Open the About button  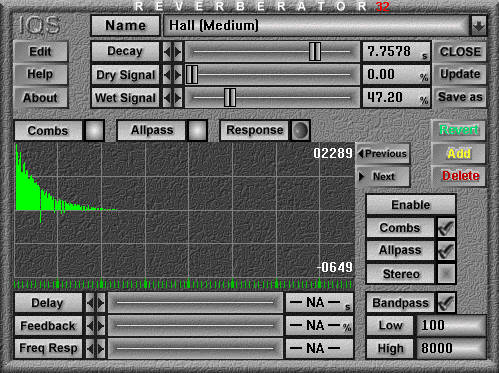click(x=41, y=98)
